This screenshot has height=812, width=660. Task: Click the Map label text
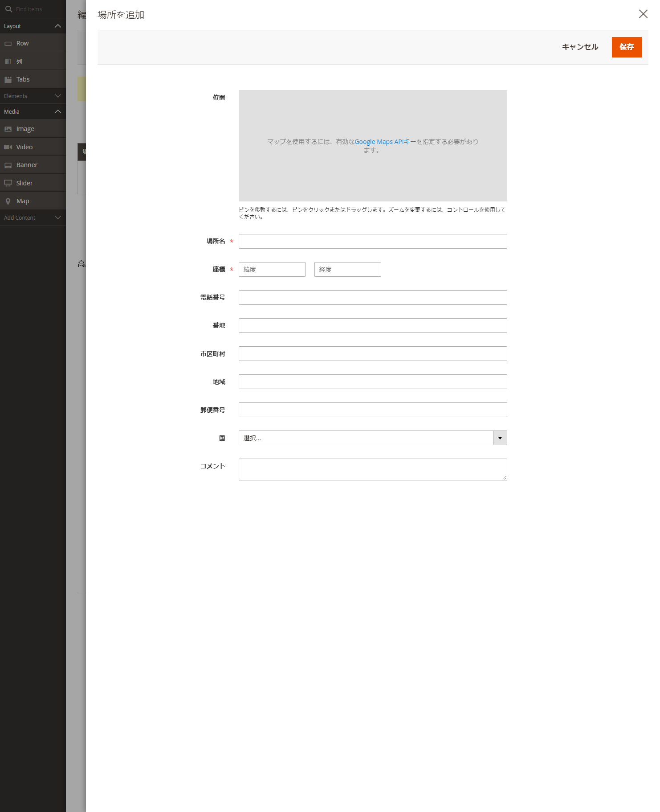click(23, 201)
